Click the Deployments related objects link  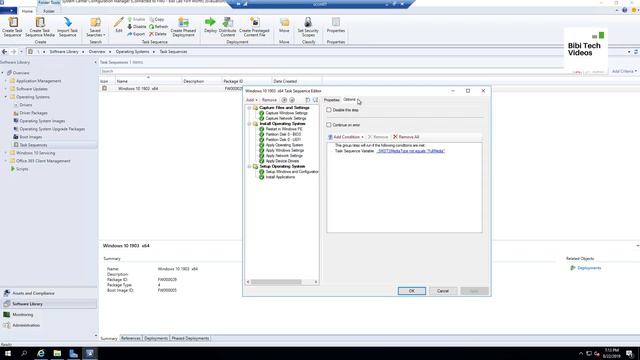coord(589,268)
